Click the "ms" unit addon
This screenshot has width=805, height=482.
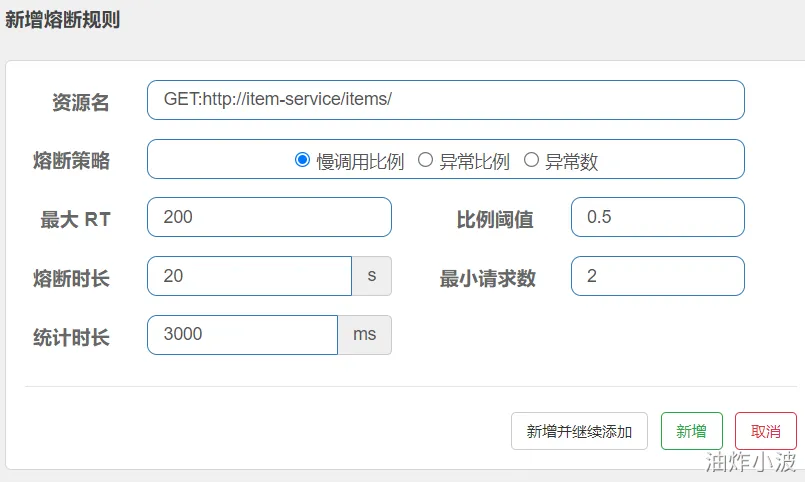click(364, 335)
